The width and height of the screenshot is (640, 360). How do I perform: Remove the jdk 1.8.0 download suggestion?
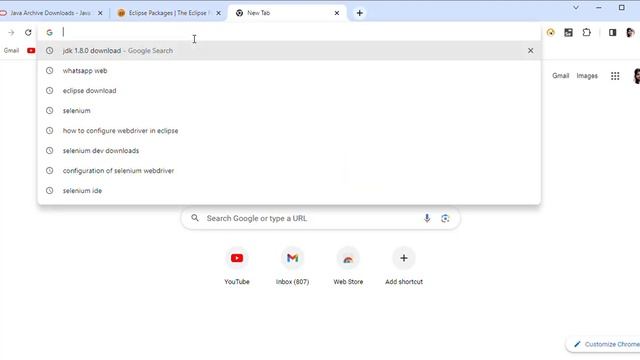coord(530,51)
